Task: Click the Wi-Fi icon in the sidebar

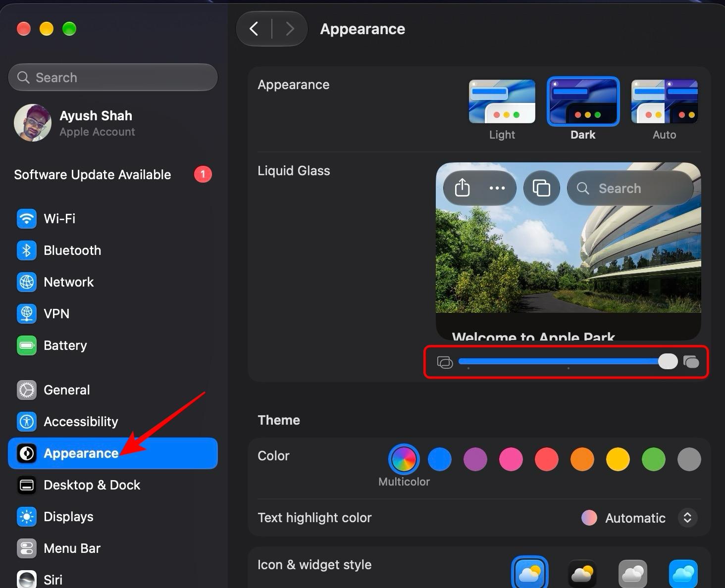Action: point(27,218)
